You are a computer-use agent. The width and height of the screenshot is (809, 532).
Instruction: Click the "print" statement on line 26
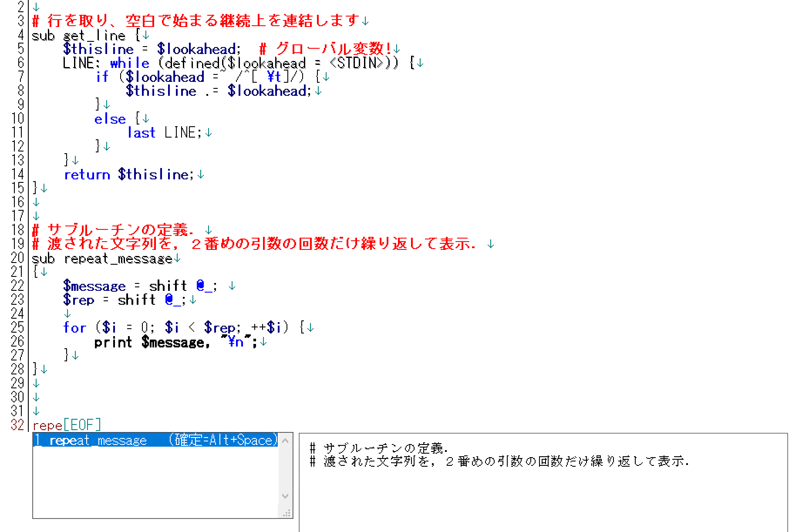coord(113,342)
